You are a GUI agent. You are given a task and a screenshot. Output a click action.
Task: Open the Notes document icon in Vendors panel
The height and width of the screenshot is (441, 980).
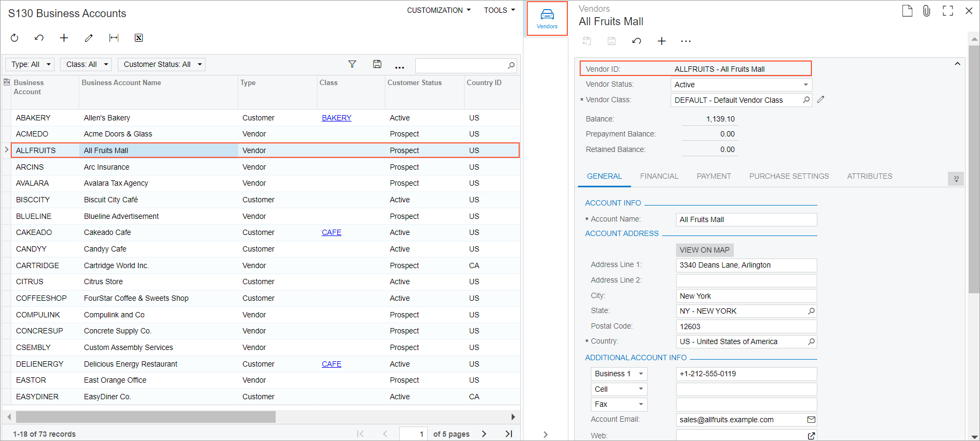pos(907,11)
